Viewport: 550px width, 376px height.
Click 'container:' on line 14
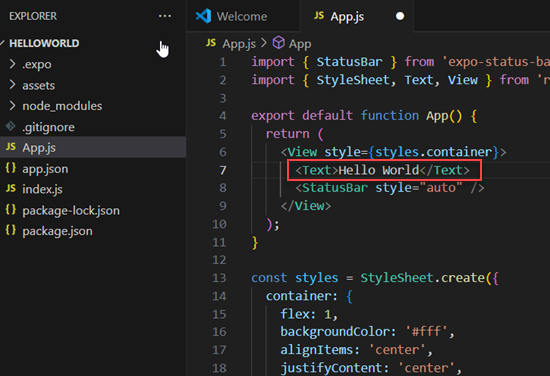point(302,296)
